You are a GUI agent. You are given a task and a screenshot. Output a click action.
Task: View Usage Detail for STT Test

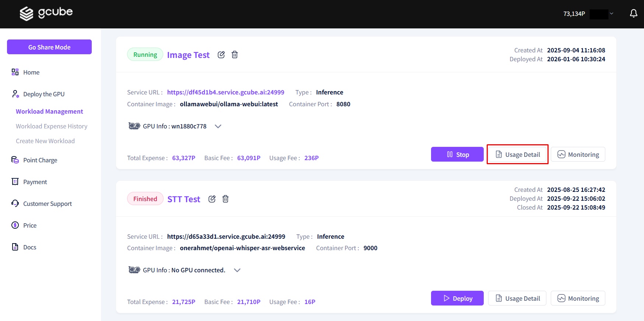517,298
